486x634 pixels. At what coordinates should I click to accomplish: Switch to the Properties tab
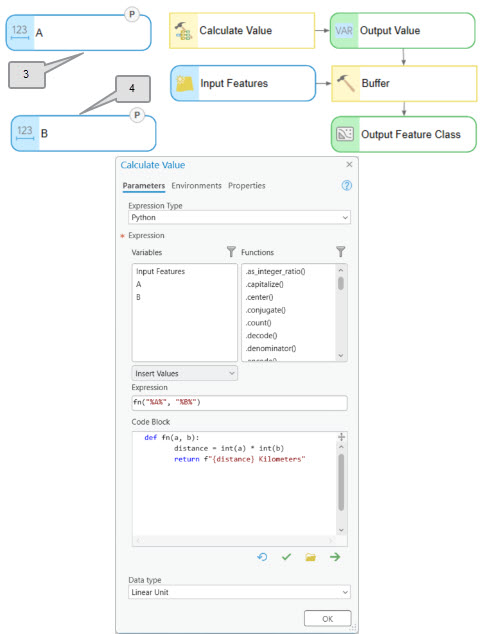point(247,186)
